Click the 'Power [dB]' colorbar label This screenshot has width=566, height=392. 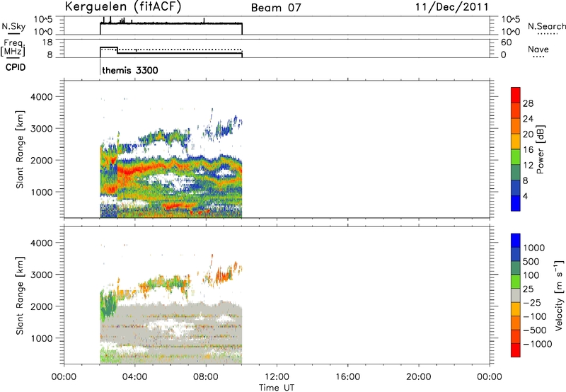click(540, 149)
